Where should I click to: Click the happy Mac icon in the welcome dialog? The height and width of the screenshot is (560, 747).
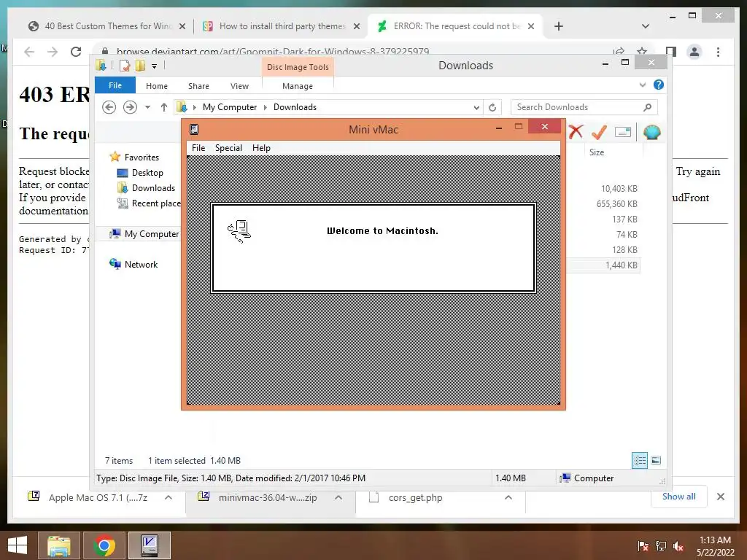point(239,231)
